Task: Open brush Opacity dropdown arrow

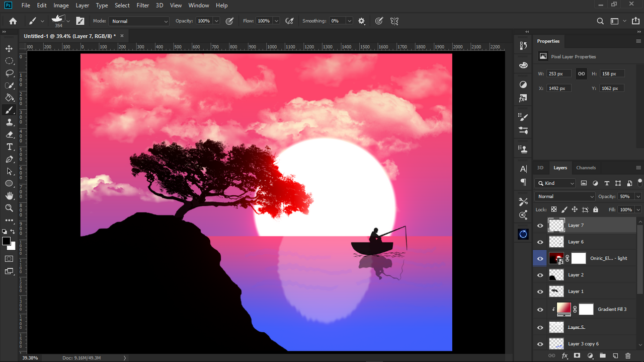Action: (x=216, y=21)
